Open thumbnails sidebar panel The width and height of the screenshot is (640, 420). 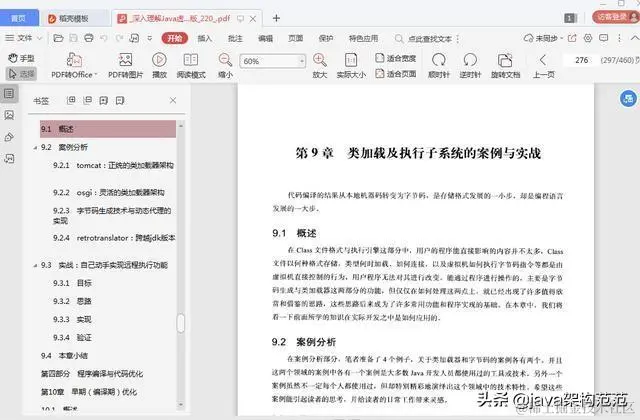(x=9, y=115)
